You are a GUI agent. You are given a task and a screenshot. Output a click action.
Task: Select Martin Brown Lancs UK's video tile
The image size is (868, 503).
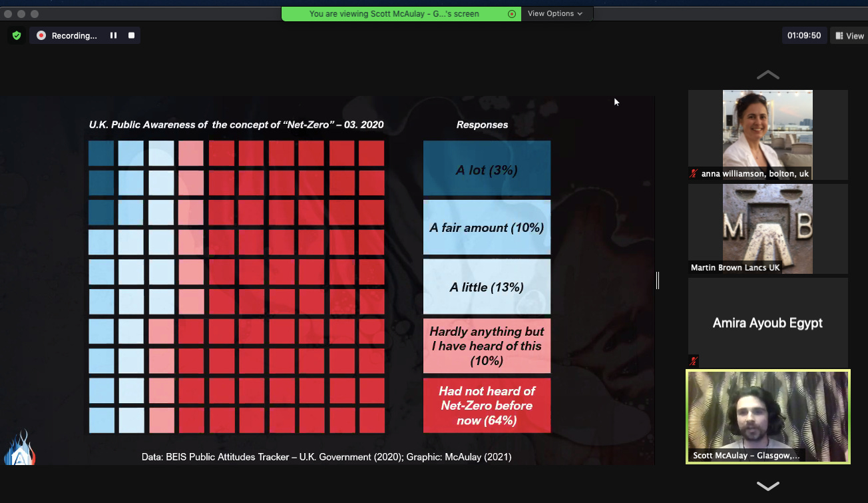point(767,229)
